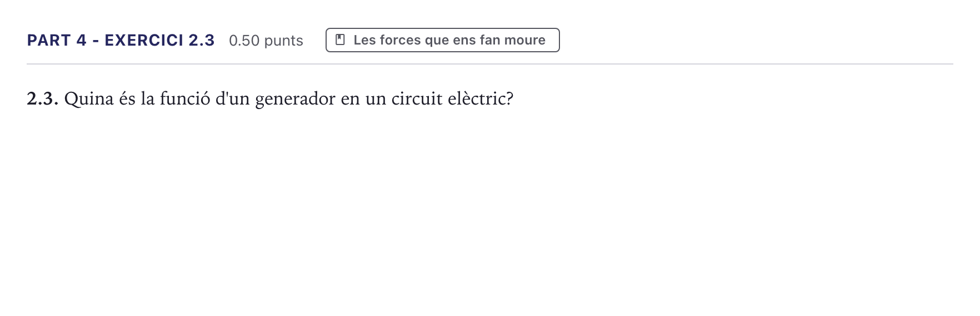
Task: Click the bold "2.3." question number
Action: coord(43,98)
